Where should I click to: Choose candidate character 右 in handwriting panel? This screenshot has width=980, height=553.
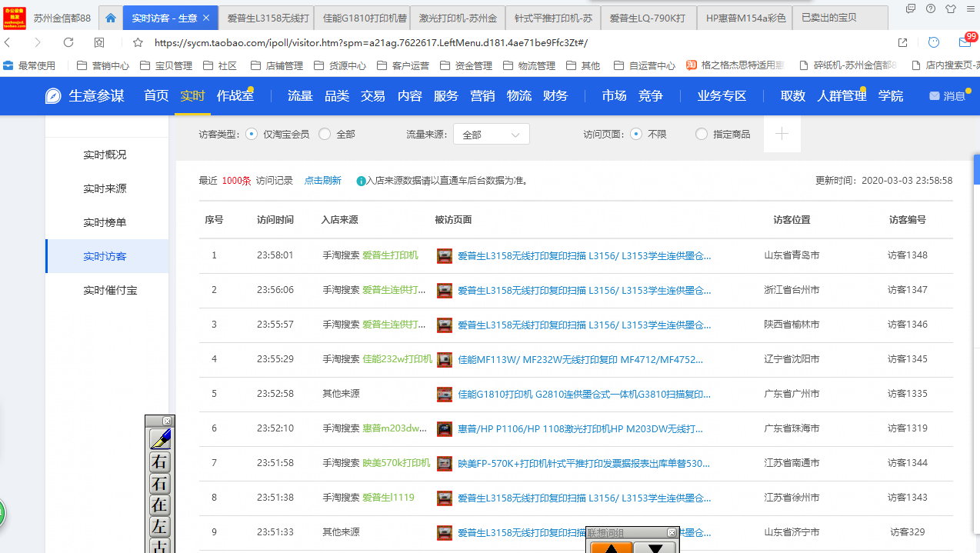(x=160, y=462)
